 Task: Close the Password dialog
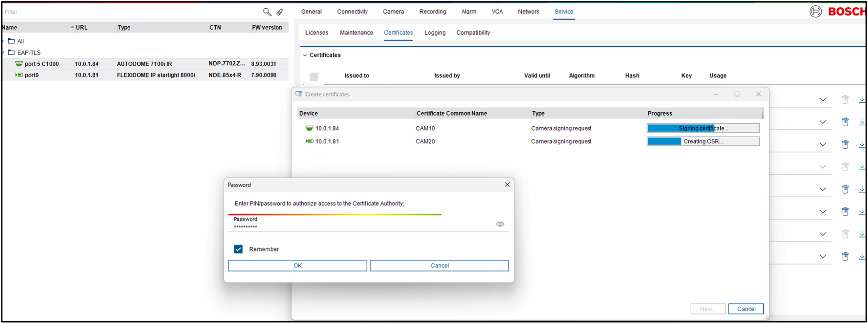pos(507,184)
